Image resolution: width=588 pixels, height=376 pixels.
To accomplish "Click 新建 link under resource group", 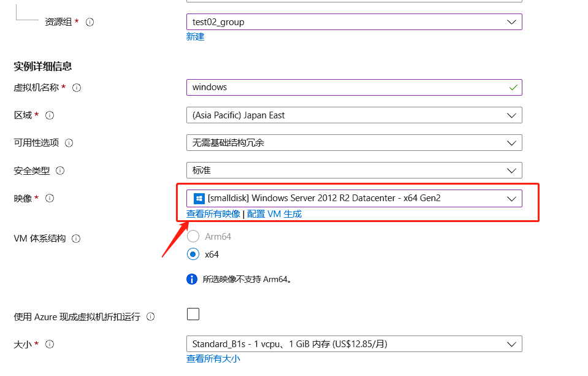I will (x=196, y=37).
